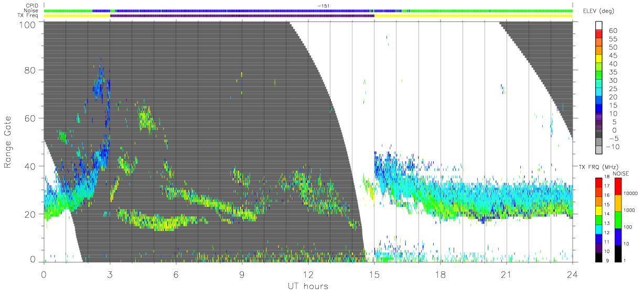Click the Range Gate tick label '80'
The height and width of the screenshot is (297, 644).
tap(30, 70)
